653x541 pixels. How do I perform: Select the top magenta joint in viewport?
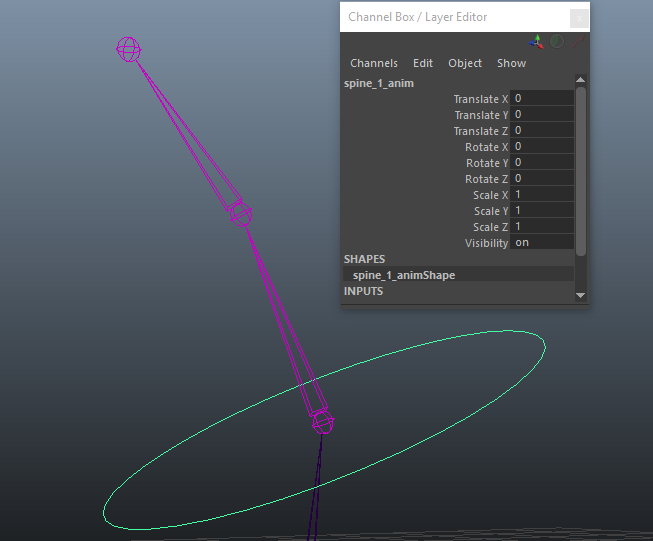tap(128, 49)
